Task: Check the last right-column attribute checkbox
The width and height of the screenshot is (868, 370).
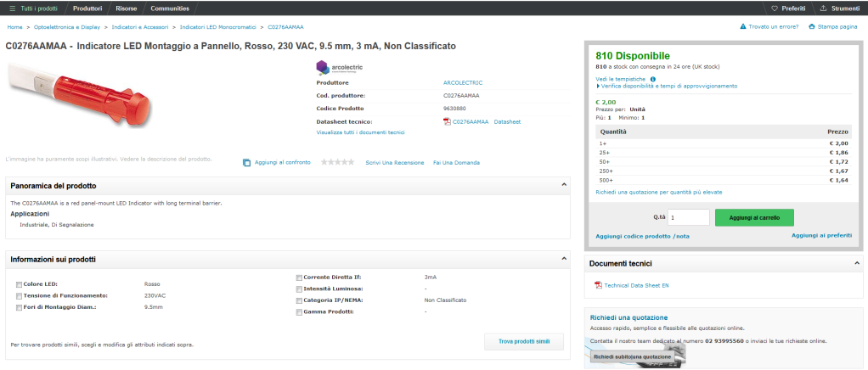Action: [299, 312]
